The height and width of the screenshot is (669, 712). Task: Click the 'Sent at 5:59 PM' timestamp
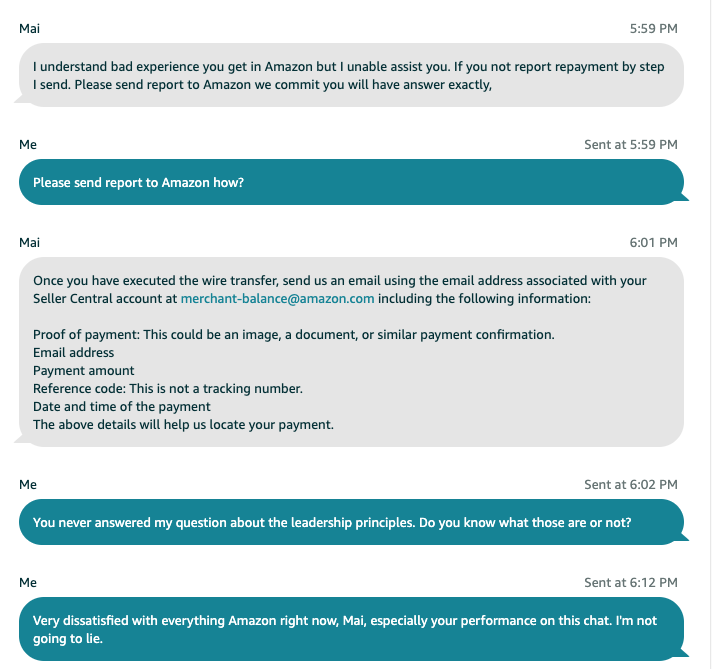[631, 145]
